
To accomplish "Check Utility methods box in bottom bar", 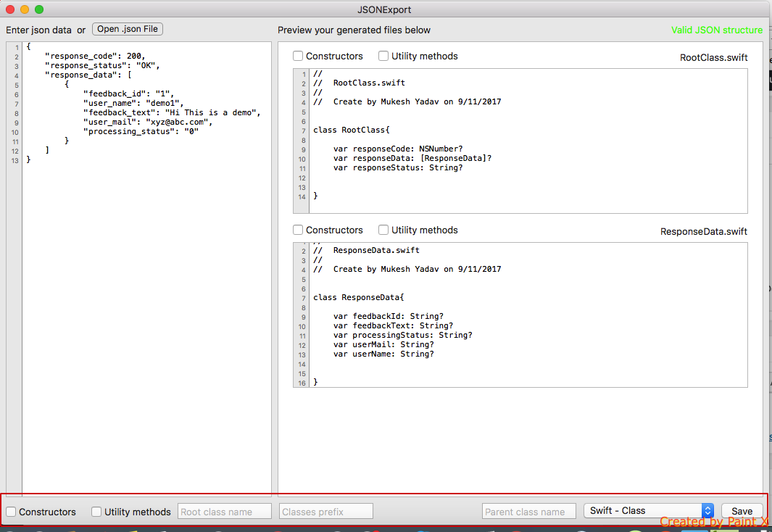I will (97, 512).
